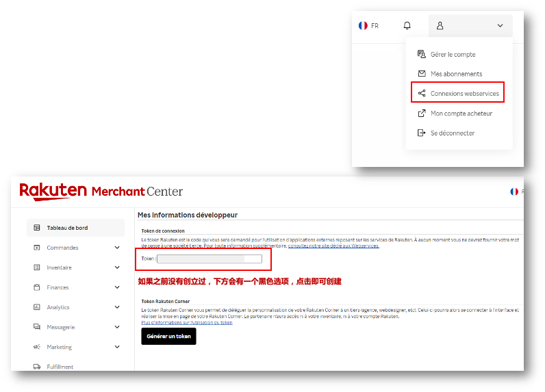Expand the Marketing section chevron

click(x=117, y=347)
